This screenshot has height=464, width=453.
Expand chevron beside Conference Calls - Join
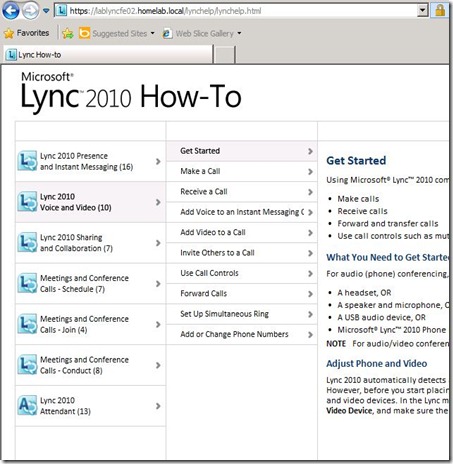click(x=158, y=325)
